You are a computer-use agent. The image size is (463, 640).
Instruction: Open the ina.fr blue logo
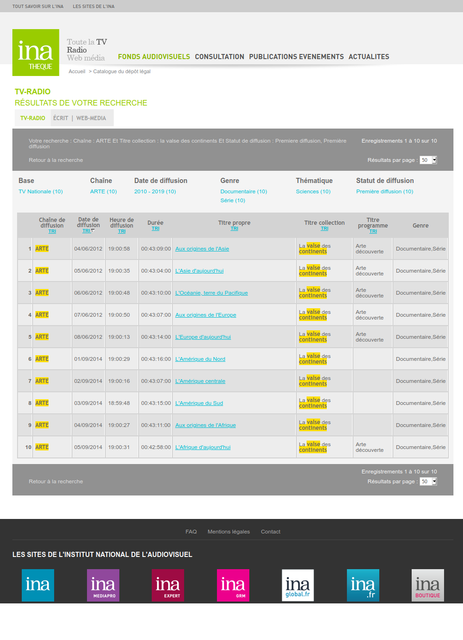tap(363, 585)
